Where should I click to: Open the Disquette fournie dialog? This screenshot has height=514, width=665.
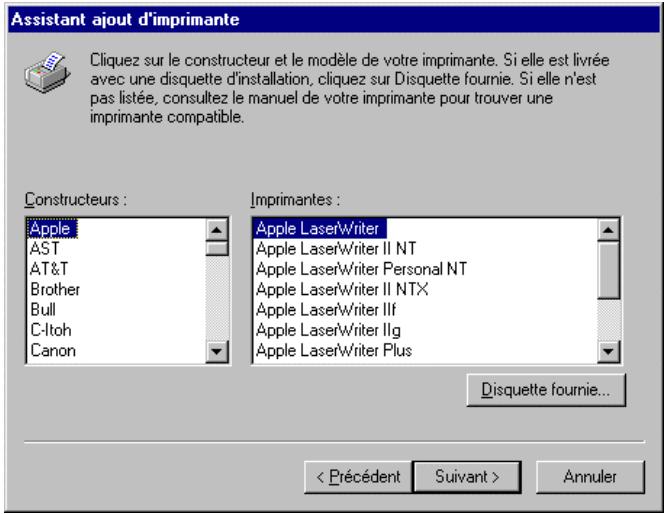(x=546, y=390)
